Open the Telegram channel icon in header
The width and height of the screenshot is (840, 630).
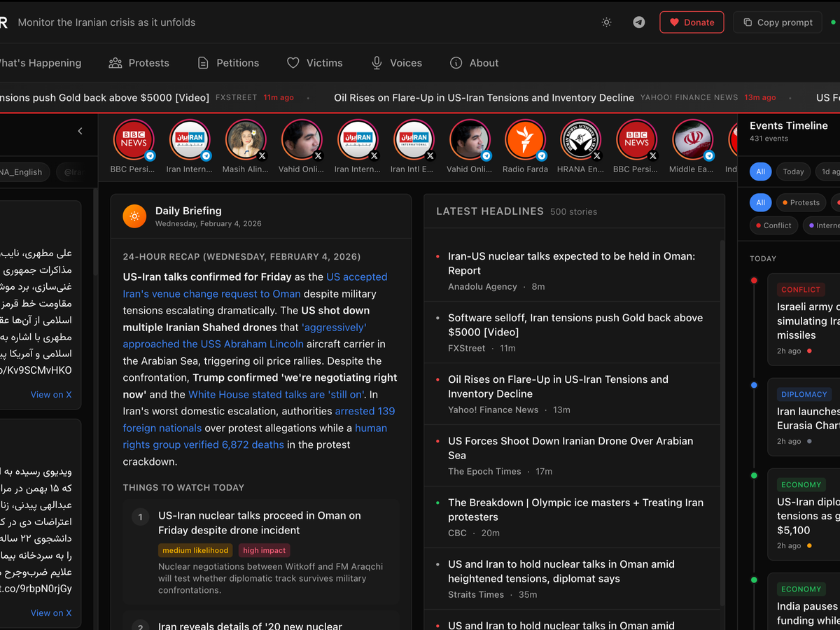pos(639,22)
